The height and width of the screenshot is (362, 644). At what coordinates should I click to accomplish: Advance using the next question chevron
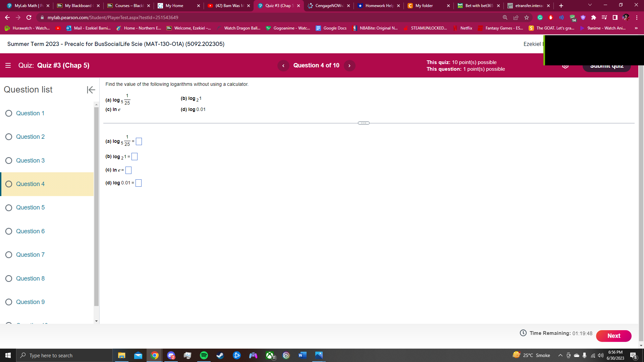click(350, 65)
